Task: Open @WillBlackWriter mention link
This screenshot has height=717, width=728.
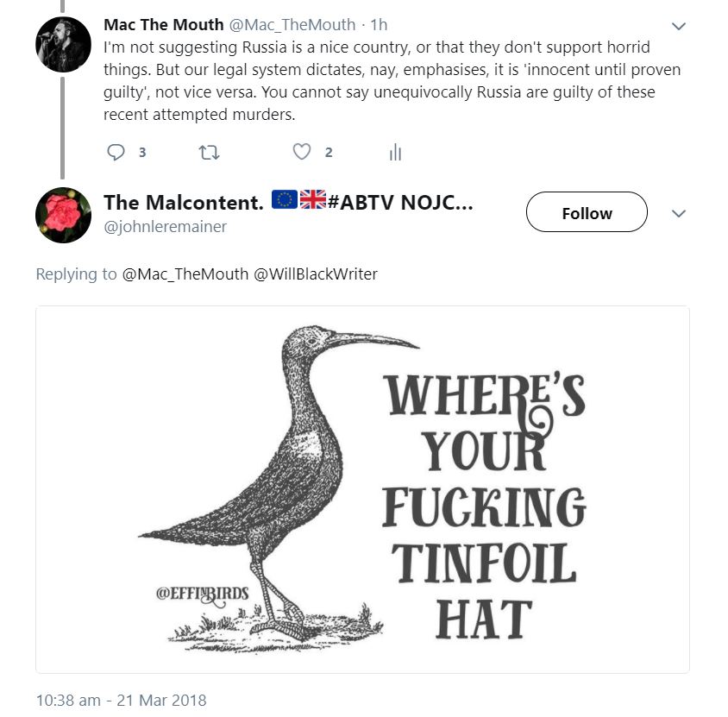Action: point(315,274)
